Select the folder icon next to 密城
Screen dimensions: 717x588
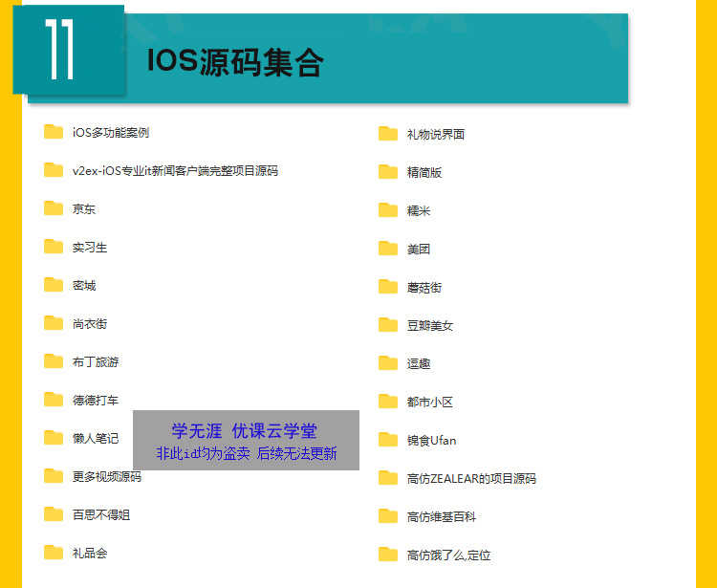point(54,284)
